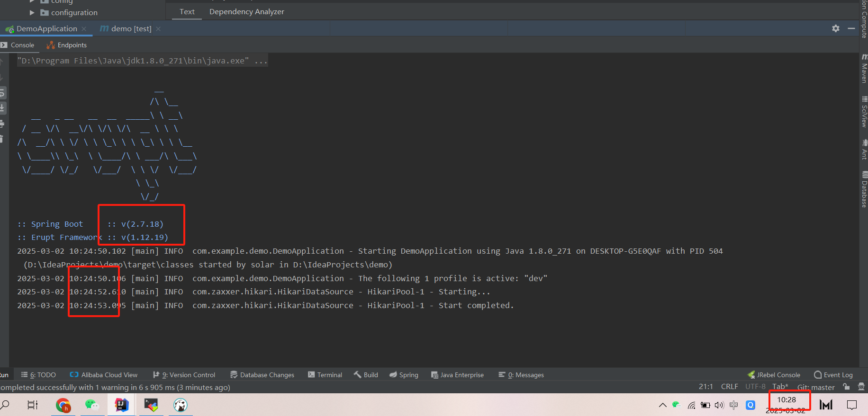Open the Java Enterprise tool window
This screenshot has width=868, height=416.
point(457,375)
